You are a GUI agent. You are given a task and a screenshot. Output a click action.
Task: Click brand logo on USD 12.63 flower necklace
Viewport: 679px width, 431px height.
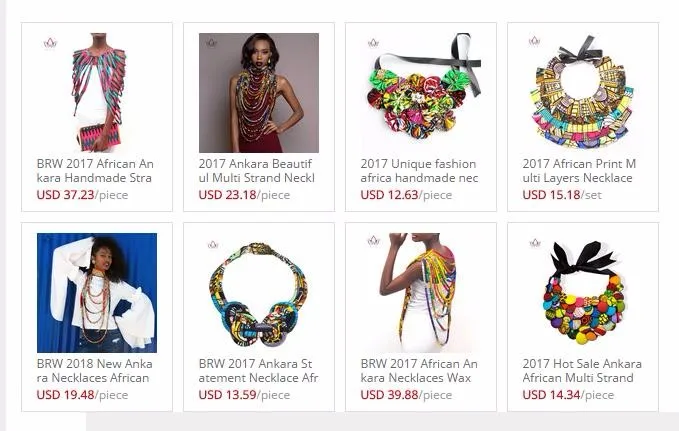click(x=373, y=43)
